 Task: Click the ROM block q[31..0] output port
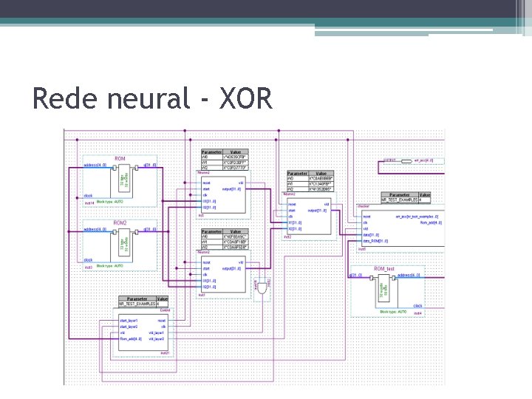click(x=149, y=166)
